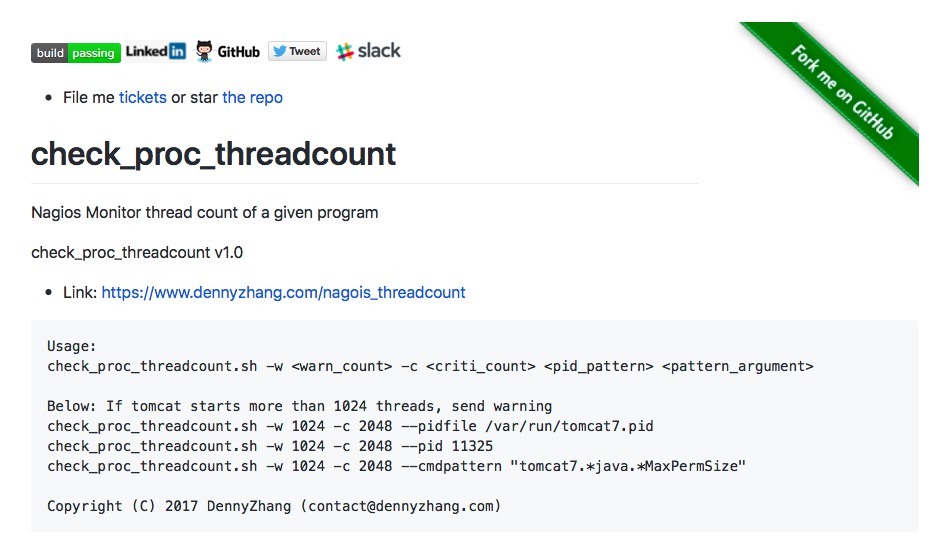Click the slack wordmark text

[x=379, y=50]
